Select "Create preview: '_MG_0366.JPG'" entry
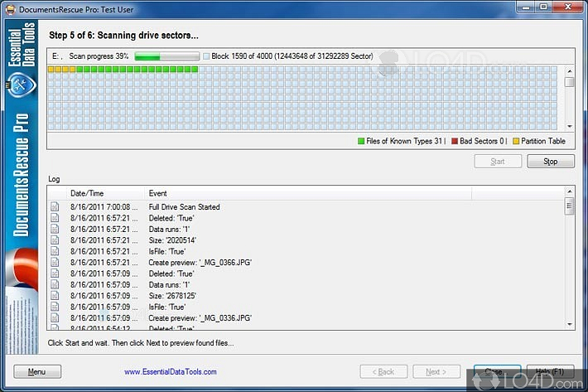Screen dimensions: 588x392 (200, 262)
